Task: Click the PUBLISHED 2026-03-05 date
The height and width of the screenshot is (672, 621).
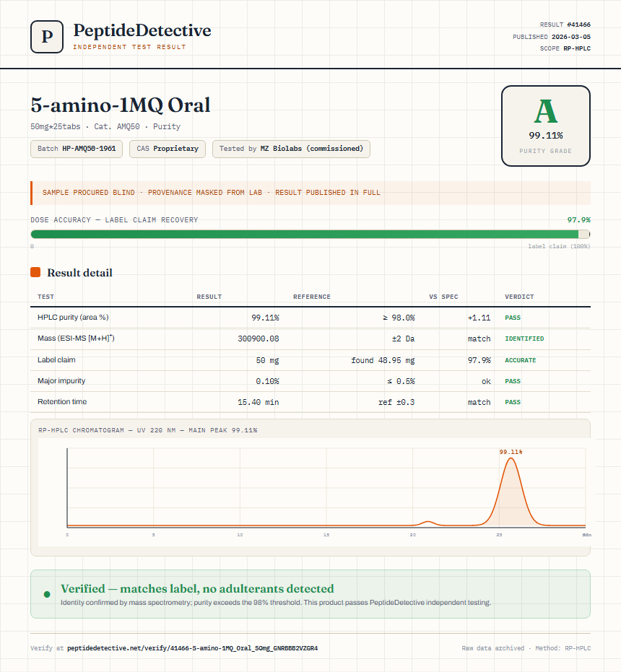Action: (552, 37)
